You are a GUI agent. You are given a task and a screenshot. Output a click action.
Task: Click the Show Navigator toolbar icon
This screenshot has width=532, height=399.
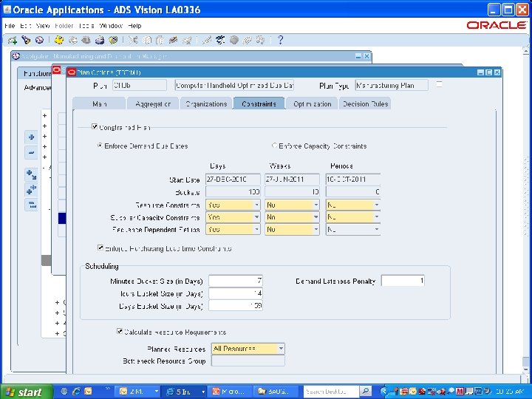coord(39,41)
